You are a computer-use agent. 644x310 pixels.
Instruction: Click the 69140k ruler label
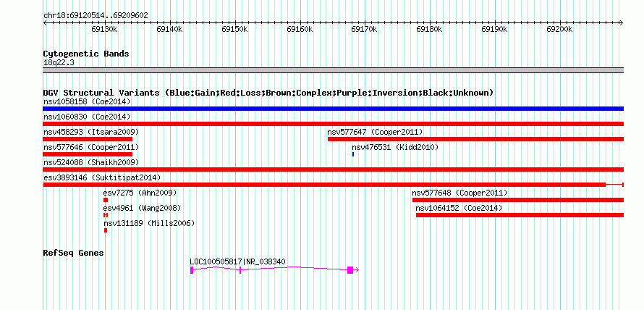tap(169, 30)
